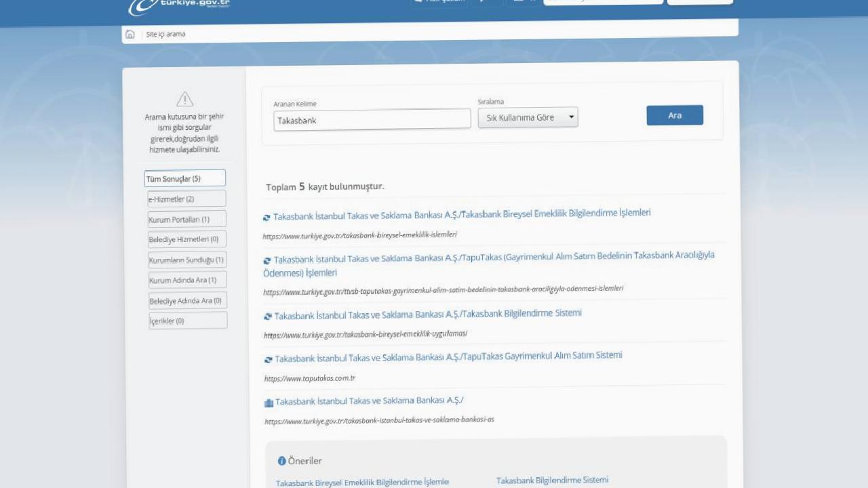Screen dimensions: 868x488
Task: Click the sidebar hint text Arama kutusuna bir şehir
Action: tap(184, 133)
